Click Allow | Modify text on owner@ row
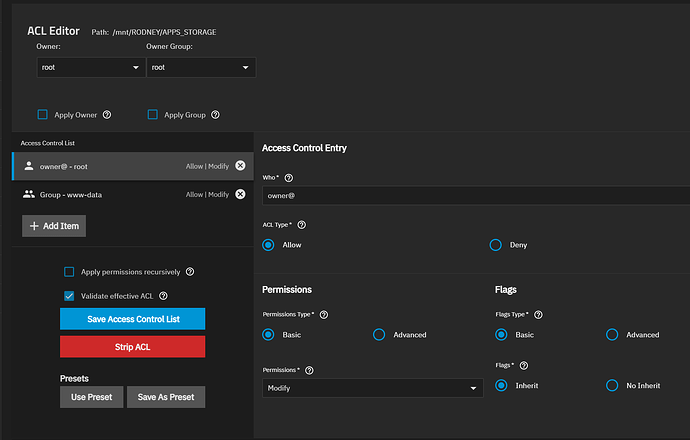 (x=207, y=166)
